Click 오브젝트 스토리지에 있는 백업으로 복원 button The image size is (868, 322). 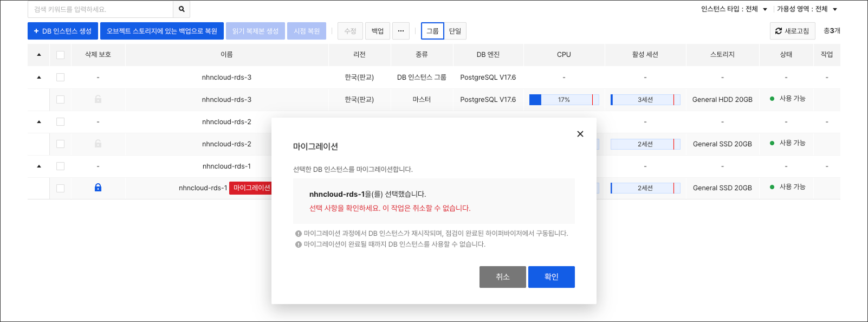(x=162, y=31)
